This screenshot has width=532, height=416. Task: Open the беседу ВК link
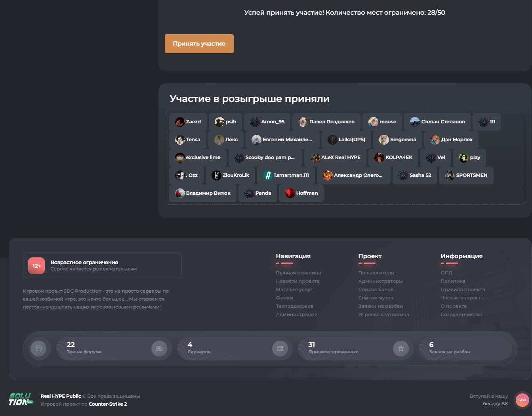(x=495, y=403)
